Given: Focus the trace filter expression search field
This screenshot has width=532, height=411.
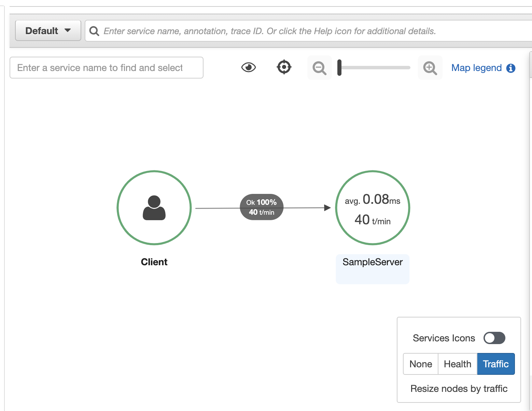Looking at the screenshot, I should 307,31.
